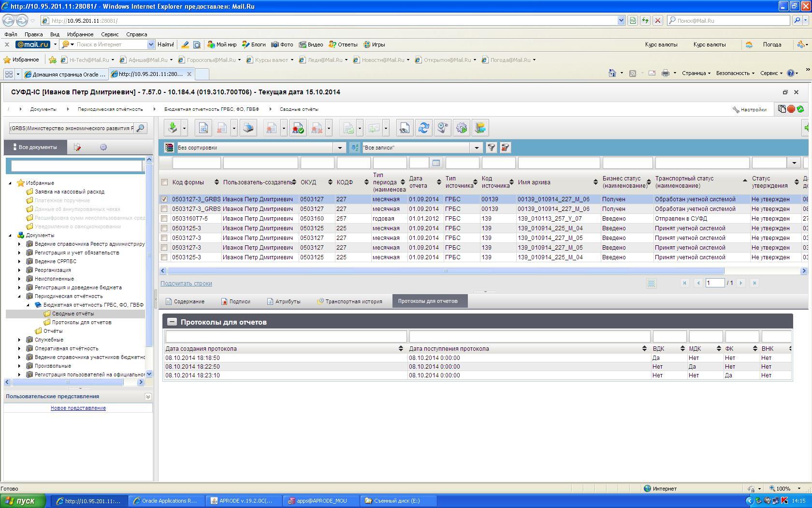
Task: Click the edit pencil tab icon in left panel
Action: coord(77,147)
